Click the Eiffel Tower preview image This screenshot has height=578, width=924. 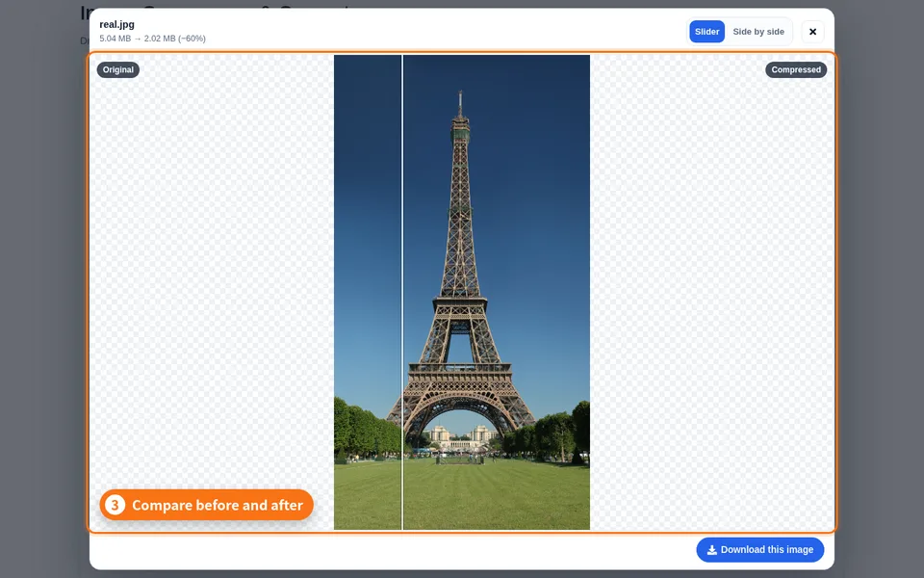point(461,293)
